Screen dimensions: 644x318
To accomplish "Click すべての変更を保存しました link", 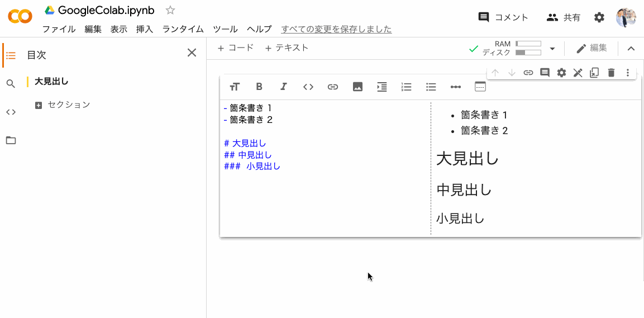I will (336, 29).
